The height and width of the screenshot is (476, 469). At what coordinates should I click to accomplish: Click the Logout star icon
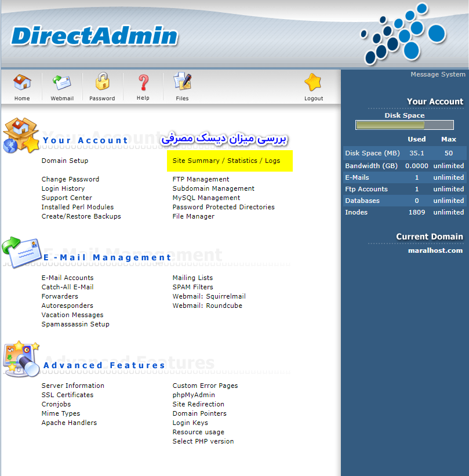[313, 82]
